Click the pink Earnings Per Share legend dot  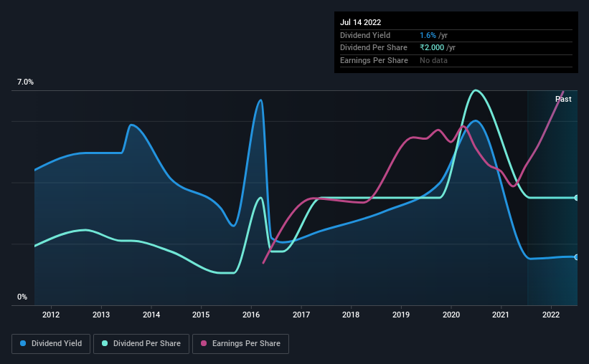pyautogui.click(x=204, y=343)
